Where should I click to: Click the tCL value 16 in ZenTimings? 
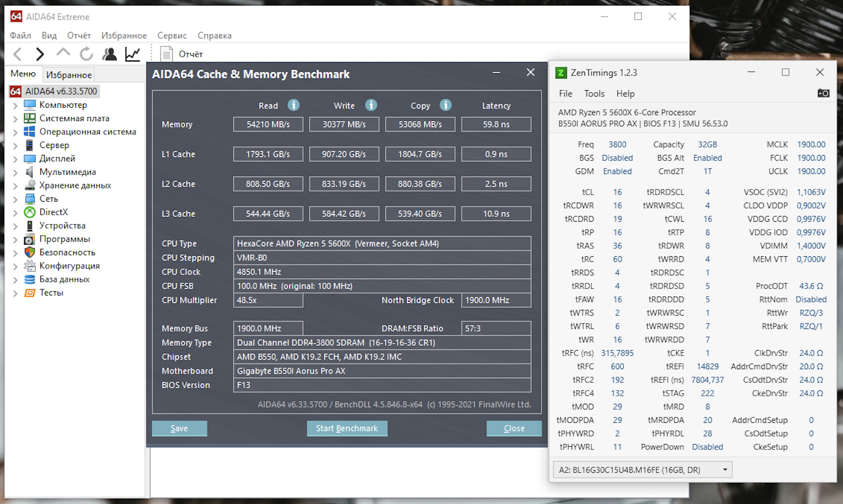[617, 192]
